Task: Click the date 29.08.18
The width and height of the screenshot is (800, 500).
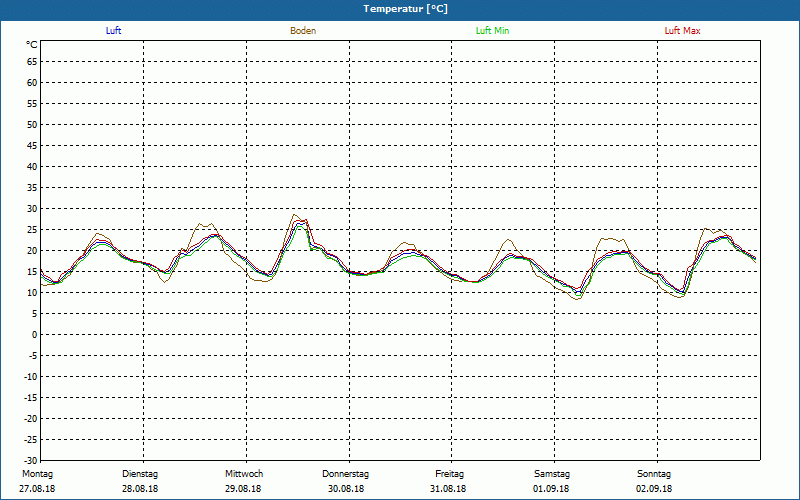Action: 243,489
